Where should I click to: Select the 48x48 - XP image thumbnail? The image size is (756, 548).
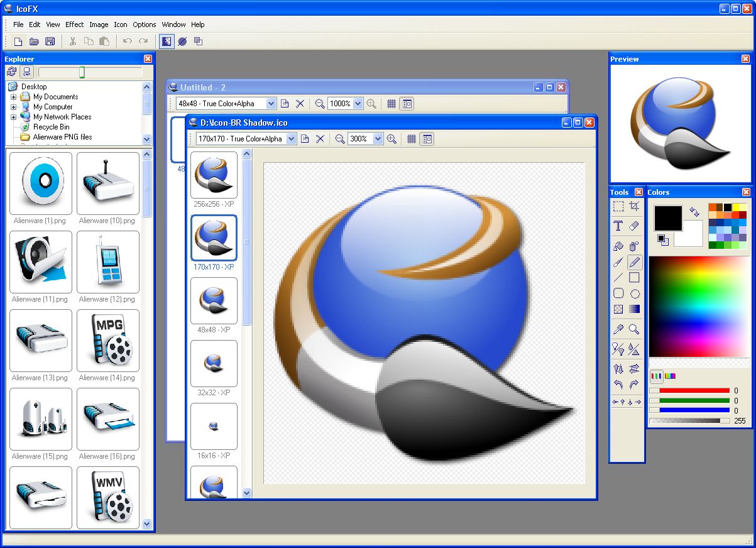point(214,300)
